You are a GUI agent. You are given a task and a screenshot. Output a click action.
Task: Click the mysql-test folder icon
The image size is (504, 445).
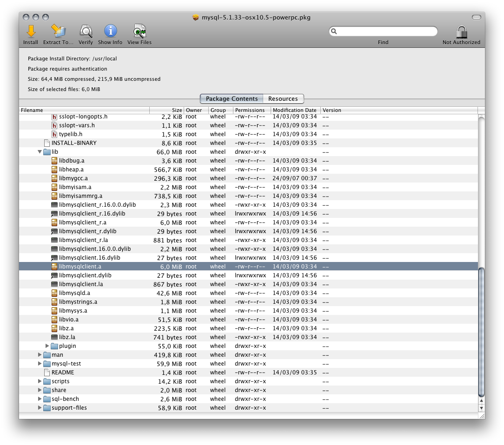47,364
